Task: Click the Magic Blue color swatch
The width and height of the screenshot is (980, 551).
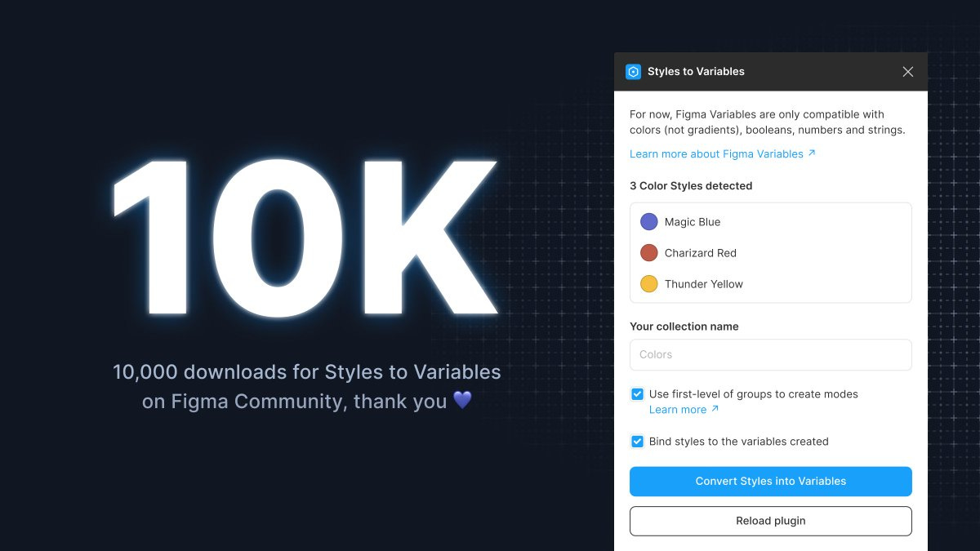Action: (649, 222)
